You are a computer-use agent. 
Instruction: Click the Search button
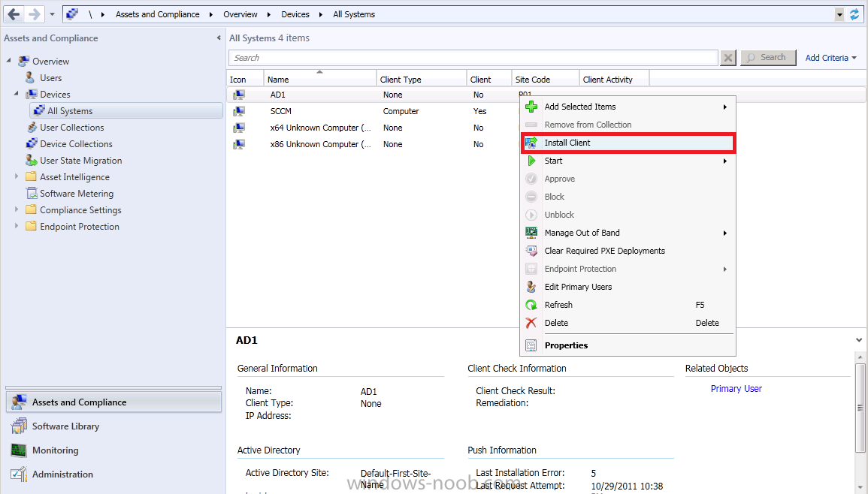point(768,58)
